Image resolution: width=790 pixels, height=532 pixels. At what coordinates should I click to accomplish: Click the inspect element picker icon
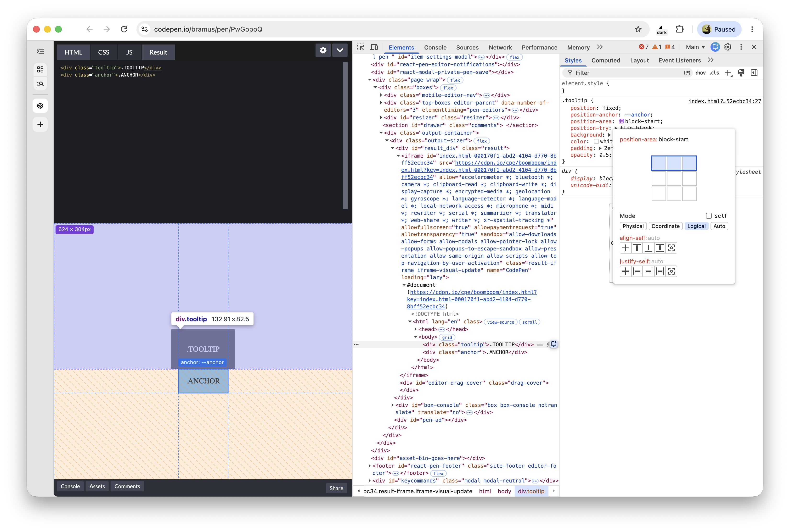(361, 47)
